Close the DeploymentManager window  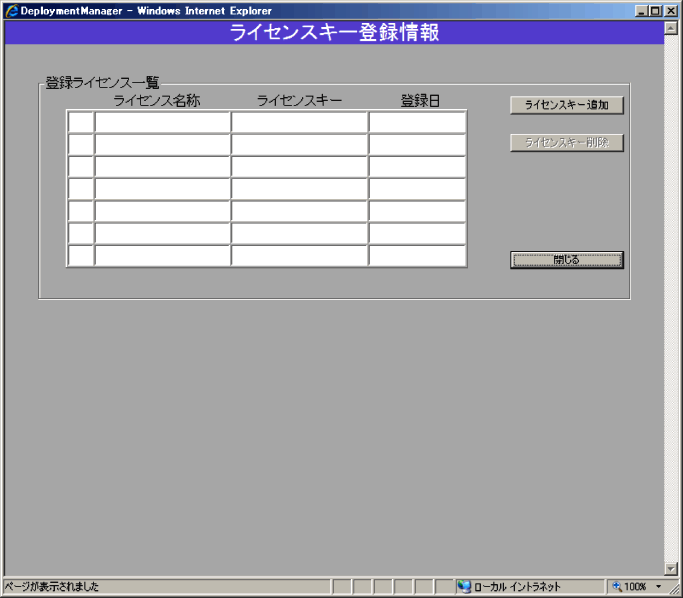671,11
